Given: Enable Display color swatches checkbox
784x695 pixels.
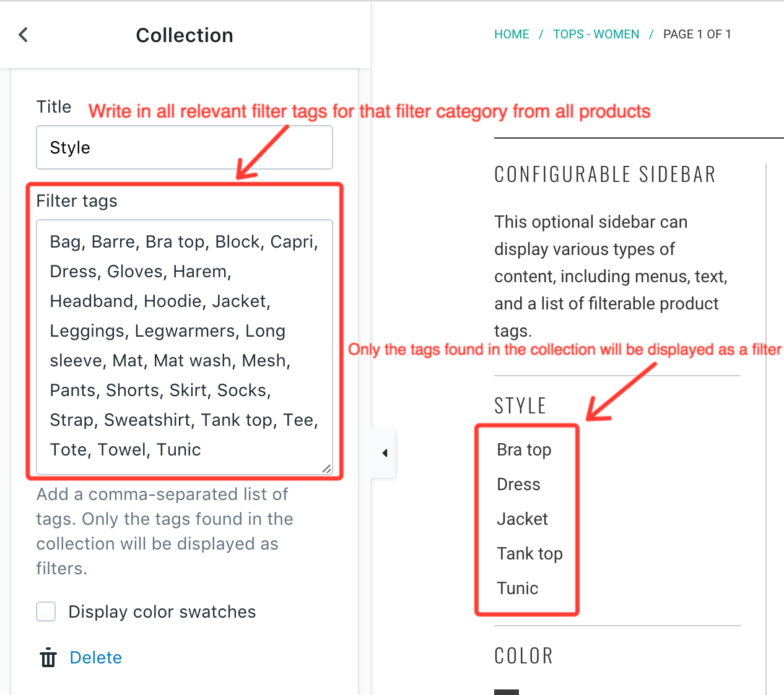Looking at the screenshot, I should pos(46,611).
